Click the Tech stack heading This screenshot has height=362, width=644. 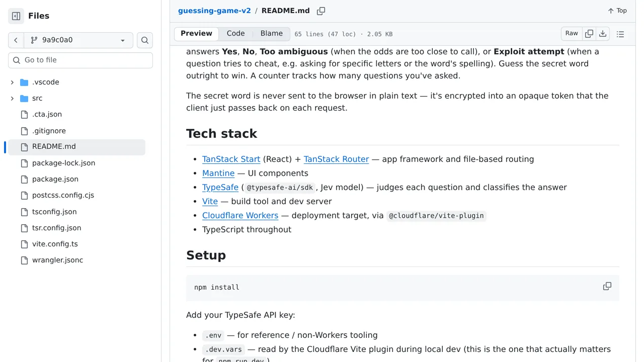(x=222, y=133)
